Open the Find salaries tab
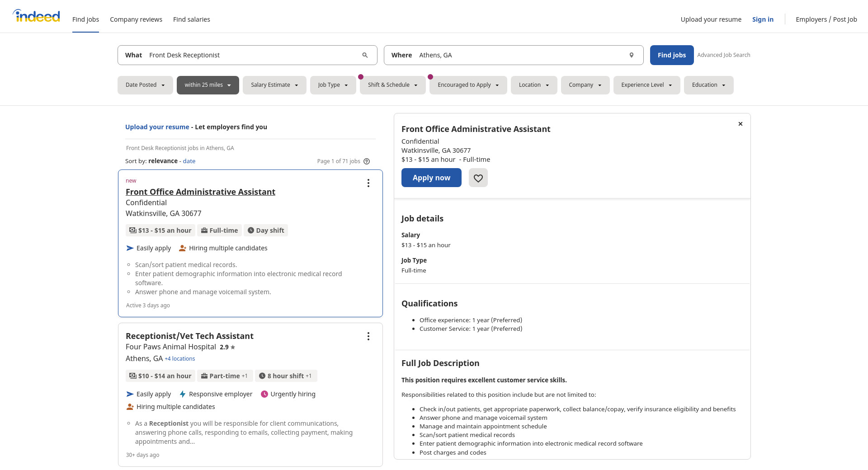 click(x=191, y=19)
